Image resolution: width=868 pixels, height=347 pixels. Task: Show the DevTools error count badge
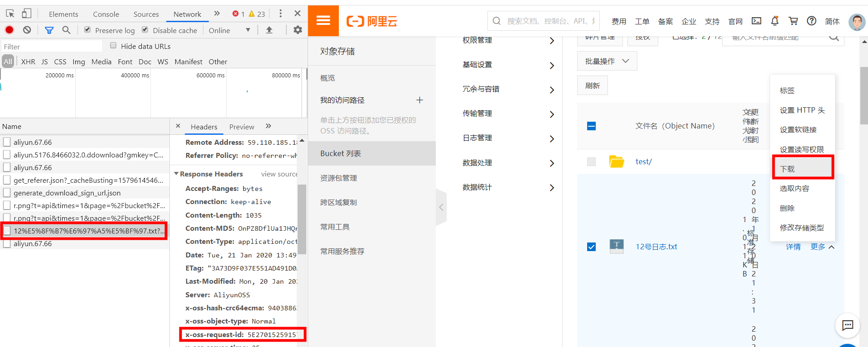click(x=238, y=14)
